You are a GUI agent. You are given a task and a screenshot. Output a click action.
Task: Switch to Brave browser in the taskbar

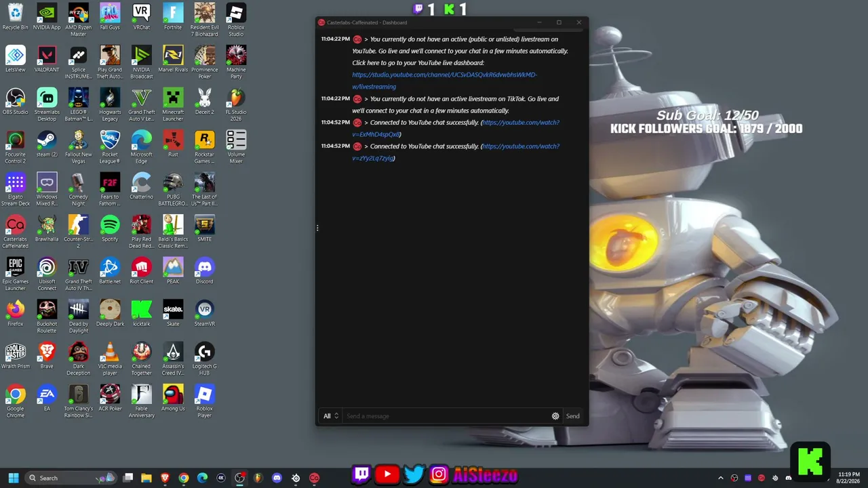click(165, 478)
